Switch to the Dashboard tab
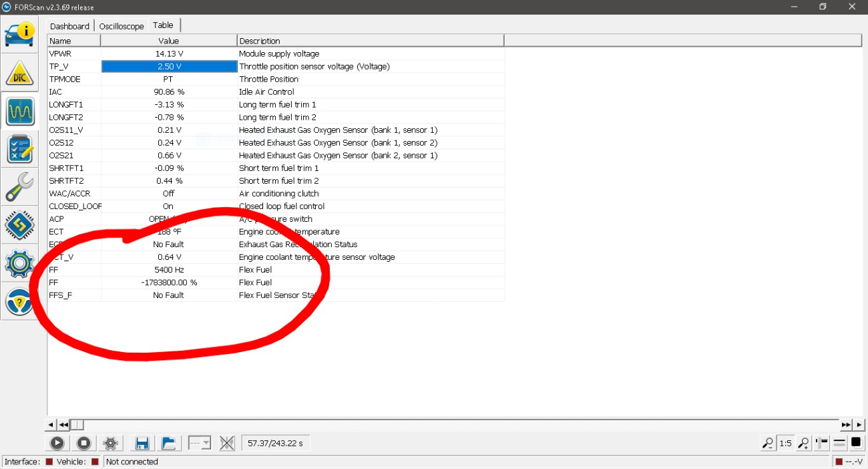The image size is (868, 469). 69,26
